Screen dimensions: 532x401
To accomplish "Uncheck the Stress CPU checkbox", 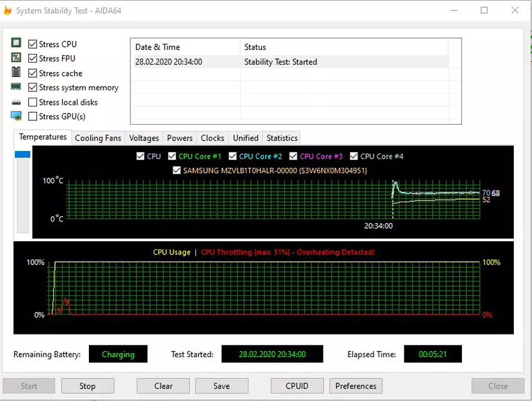I will click(x=33, y=44).
